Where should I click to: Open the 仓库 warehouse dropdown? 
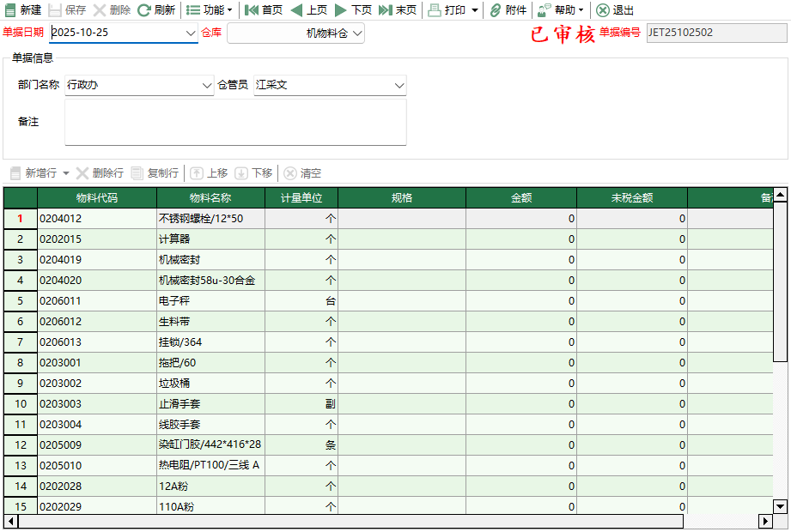tap(359, 31)
